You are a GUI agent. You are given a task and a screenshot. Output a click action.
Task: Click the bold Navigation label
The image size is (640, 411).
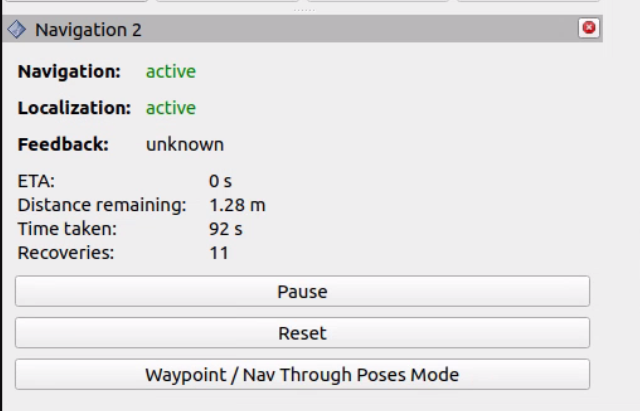pos(69,71)
